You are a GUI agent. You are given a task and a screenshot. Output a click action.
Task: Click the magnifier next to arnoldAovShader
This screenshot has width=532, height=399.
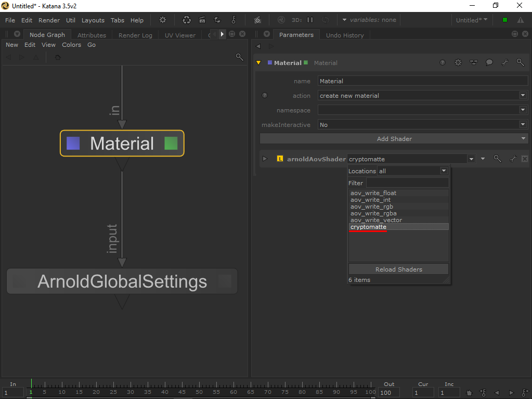click(x=497, y=159)
